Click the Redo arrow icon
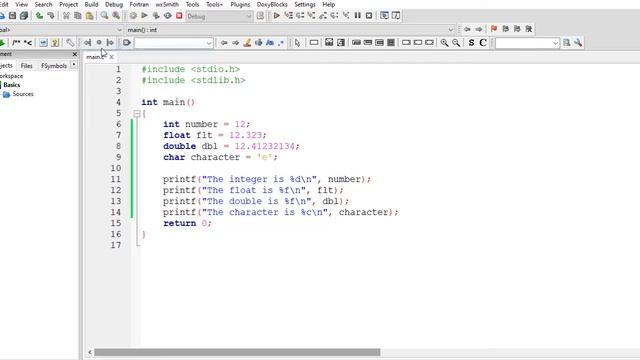This screenshot has height=360, width=640. (x=51, y=16)
